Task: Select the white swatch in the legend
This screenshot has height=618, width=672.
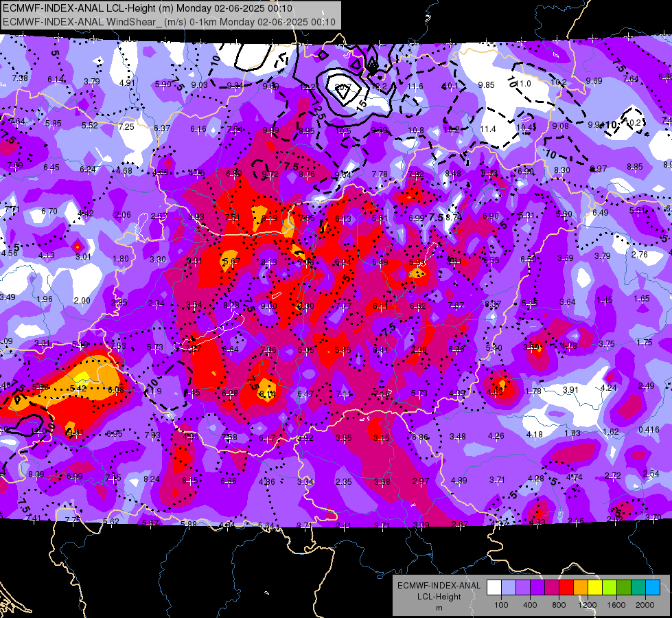Action: [494, 587]
